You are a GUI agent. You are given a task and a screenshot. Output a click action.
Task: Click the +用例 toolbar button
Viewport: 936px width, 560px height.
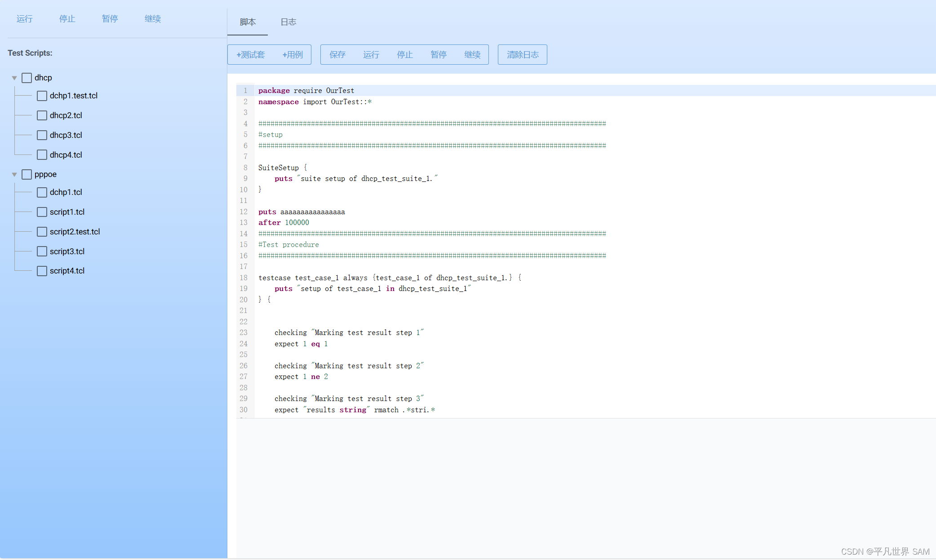click(x=293, y=55)
